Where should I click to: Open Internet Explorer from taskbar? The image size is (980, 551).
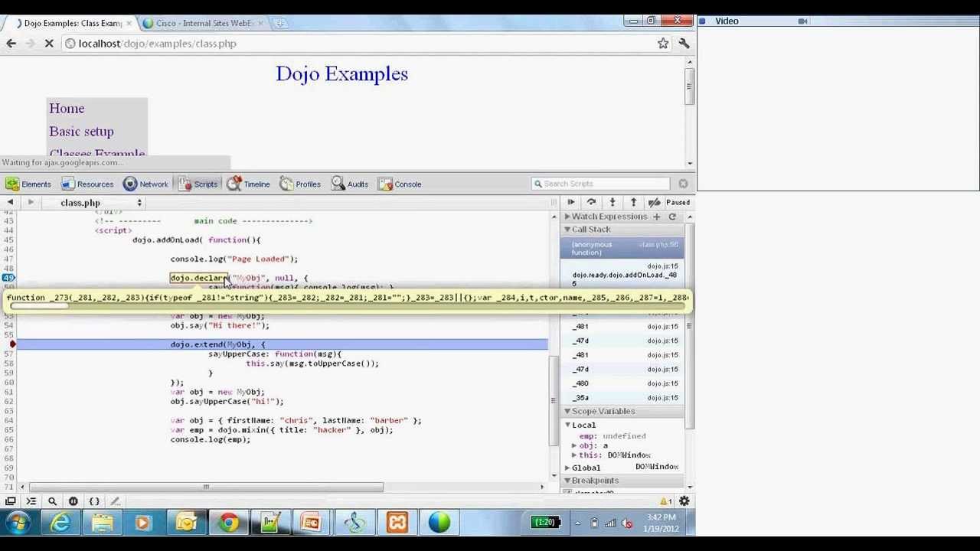click(x=60, y=523)
